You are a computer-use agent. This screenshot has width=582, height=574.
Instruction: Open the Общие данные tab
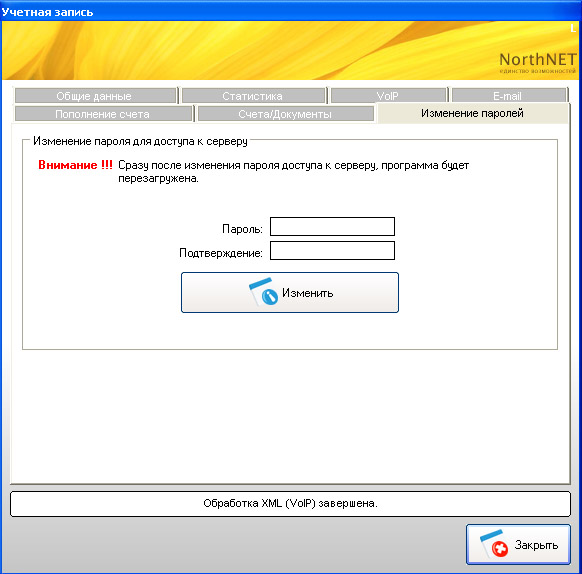coord(95,96)
